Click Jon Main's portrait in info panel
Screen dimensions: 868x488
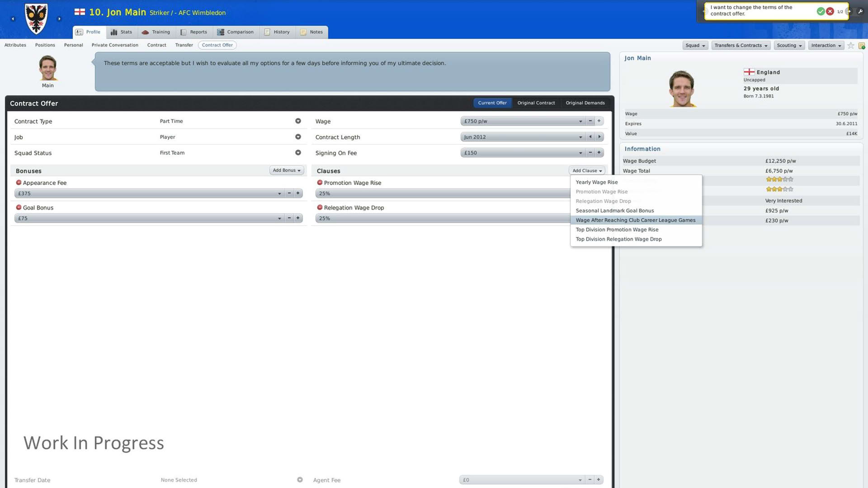click(682, 89)
